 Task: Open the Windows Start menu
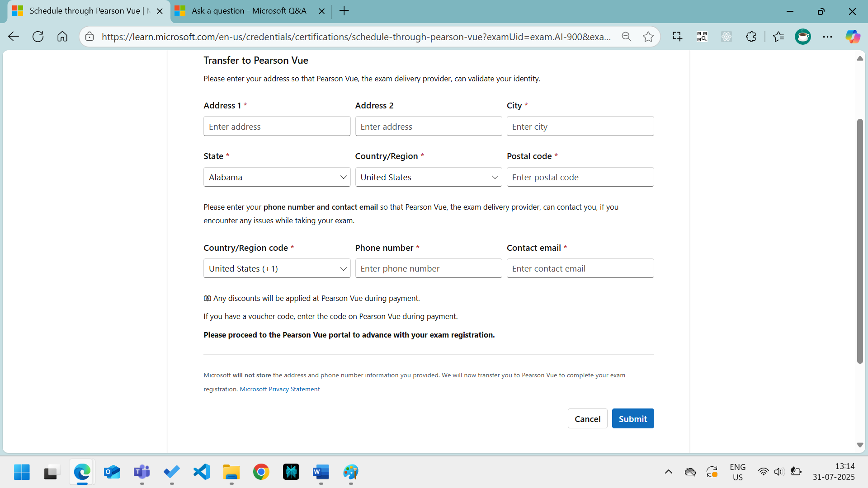(22, 472)
